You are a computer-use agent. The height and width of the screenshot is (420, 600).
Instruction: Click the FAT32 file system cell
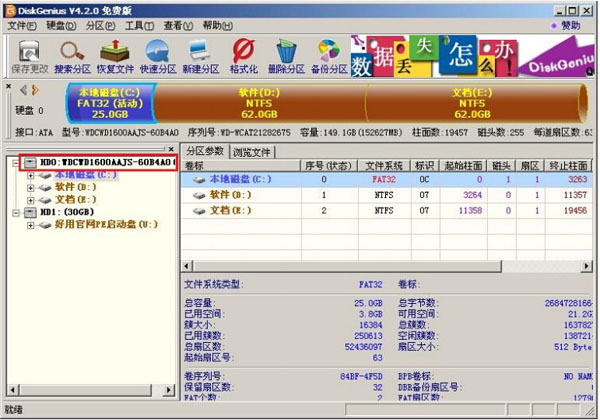coord(384,179)
